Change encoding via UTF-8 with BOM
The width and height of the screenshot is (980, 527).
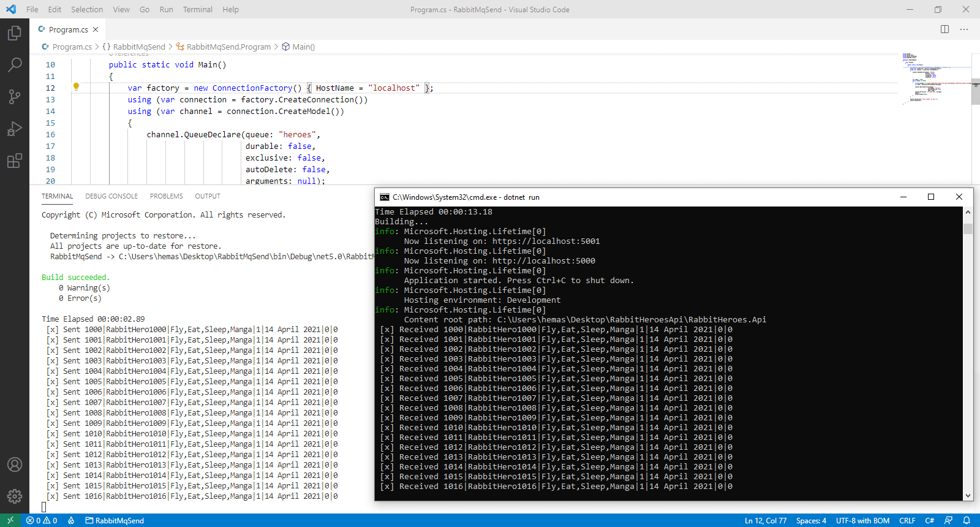[x=862, y=520]
